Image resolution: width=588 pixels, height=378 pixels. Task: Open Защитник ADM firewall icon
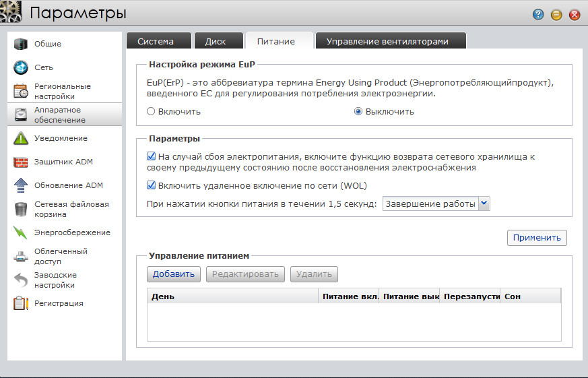coord(20,162)
